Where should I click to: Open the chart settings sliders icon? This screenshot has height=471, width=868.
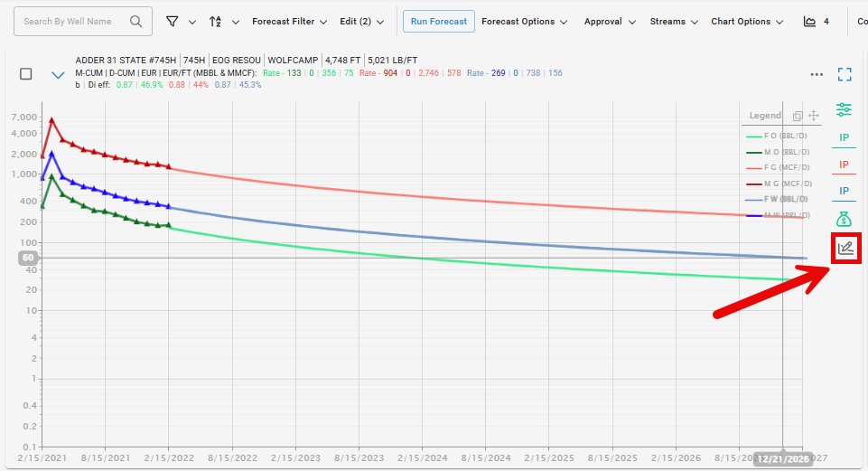tap(844, 109)
